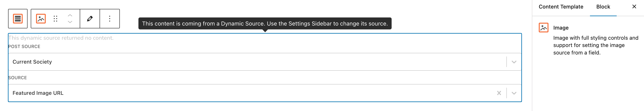Screen dimensions: 644x111
Task: Click the POST SOURCE label
Action: [24, 47]
